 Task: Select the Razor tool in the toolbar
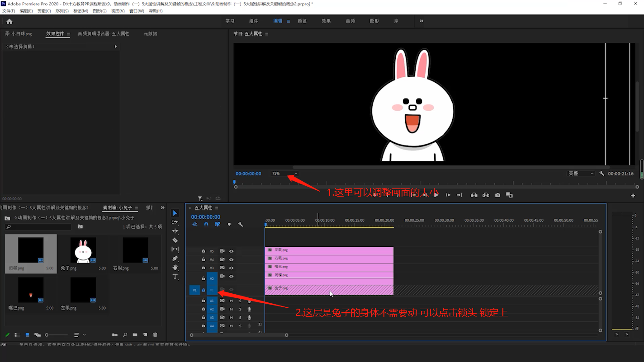[175, 240]
